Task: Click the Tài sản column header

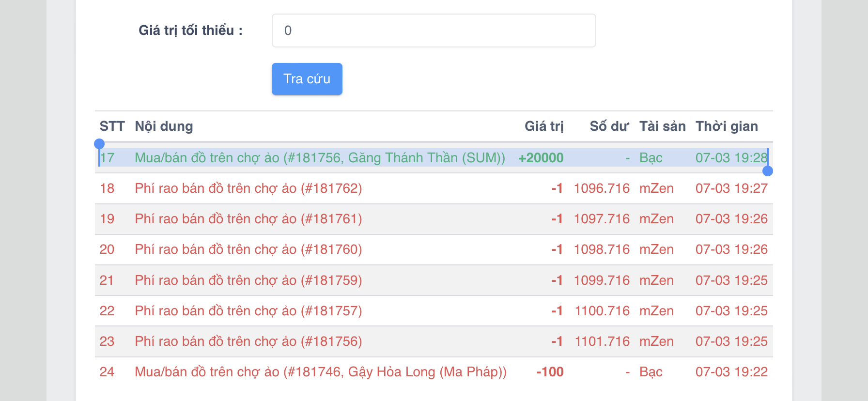Action: (x=662, y=126)
